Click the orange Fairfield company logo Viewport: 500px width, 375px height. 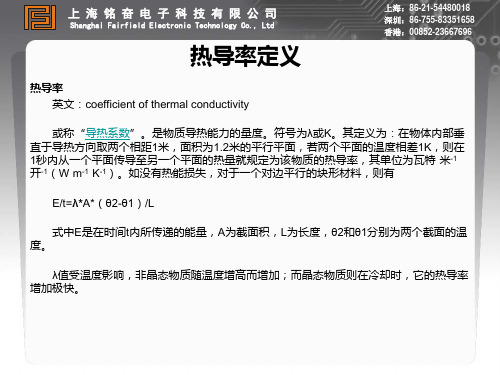tap(39, 17)
